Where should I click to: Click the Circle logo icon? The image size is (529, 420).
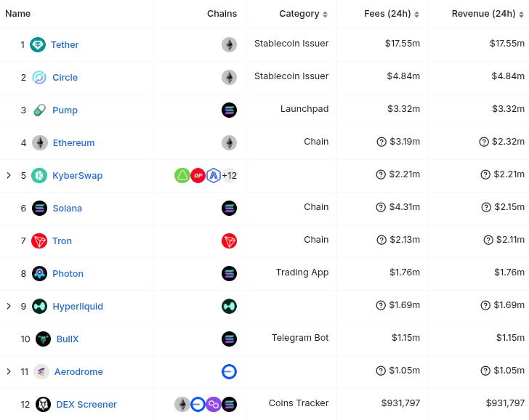(39, 77)
